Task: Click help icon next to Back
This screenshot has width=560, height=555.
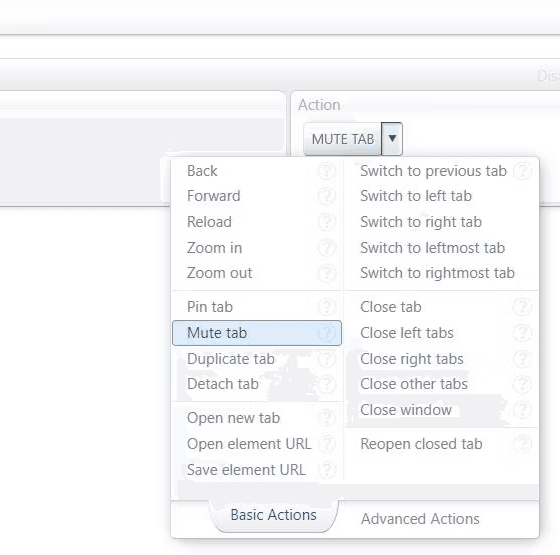Action: (326, 171)
